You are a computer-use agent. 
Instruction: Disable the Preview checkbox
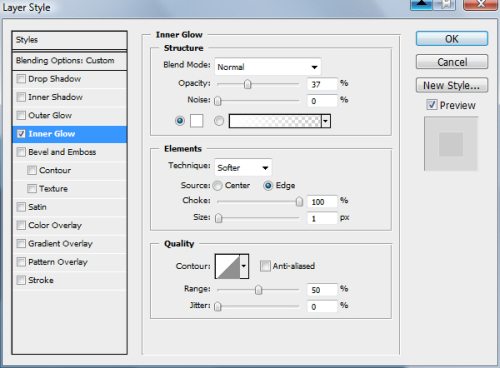[x=432, y=105]
